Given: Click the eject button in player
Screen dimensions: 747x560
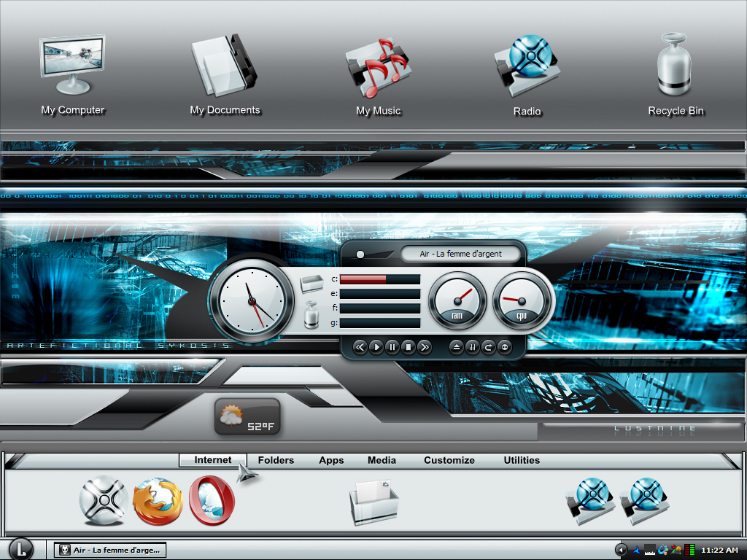Looking at the screenshot, I should pyautogui.click(x=456, y=347).
